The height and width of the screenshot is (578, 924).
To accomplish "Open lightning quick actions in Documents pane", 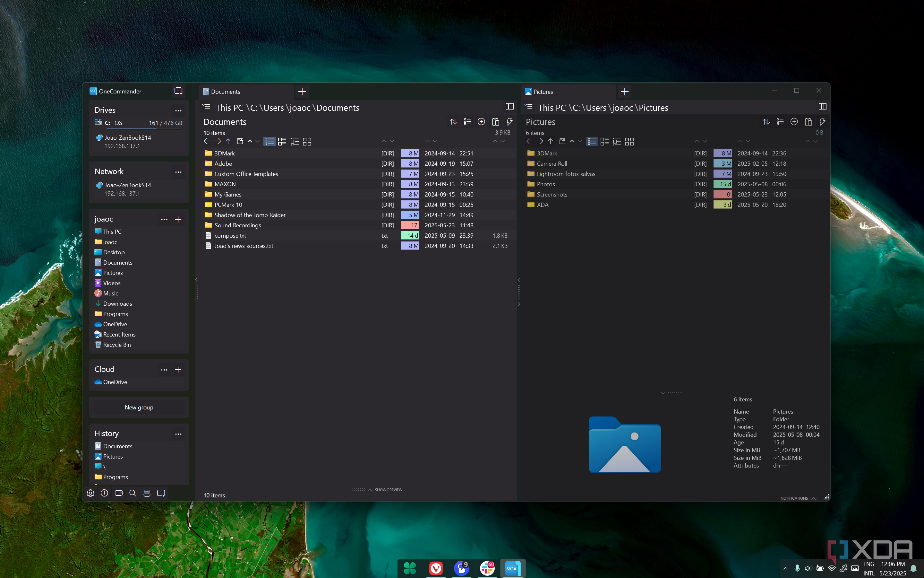I will pos(509,122).
